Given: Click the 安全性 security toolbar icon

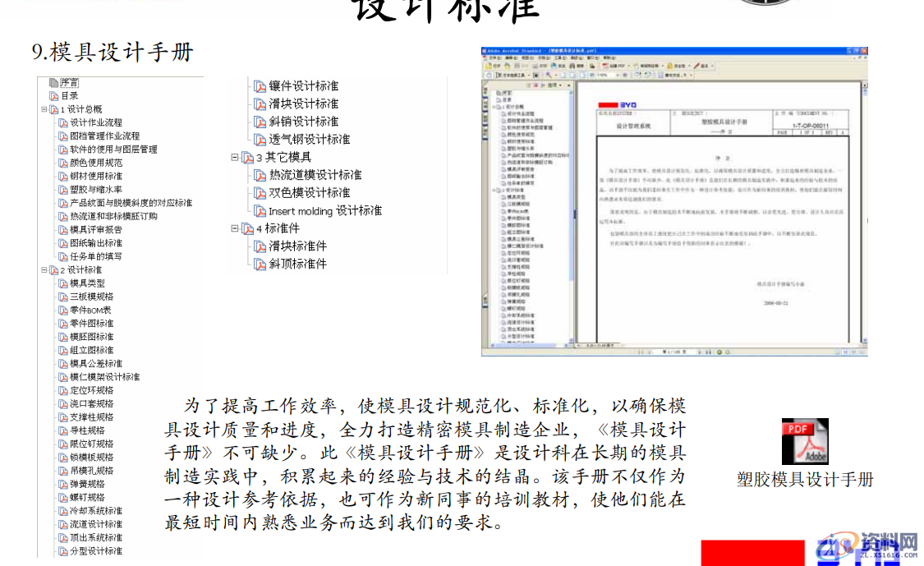Looking at the screenshot, I should tap(673, 66).
